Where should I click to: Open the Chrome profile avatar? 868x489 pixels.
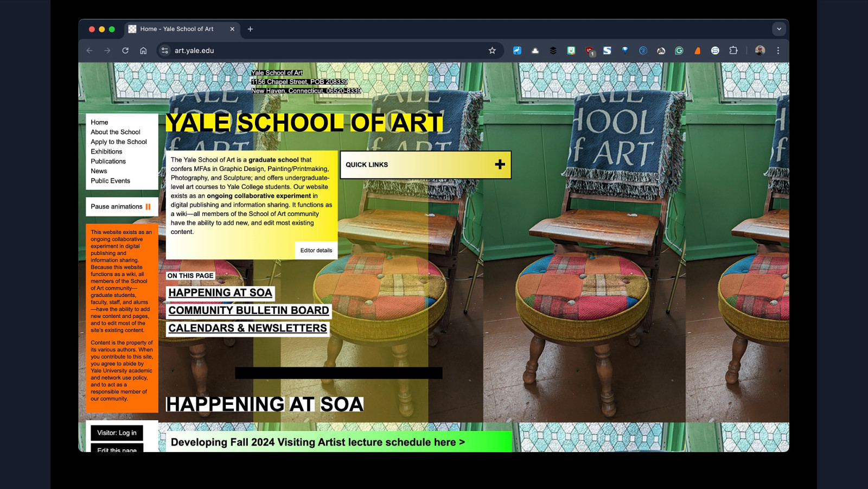(760, 50)
